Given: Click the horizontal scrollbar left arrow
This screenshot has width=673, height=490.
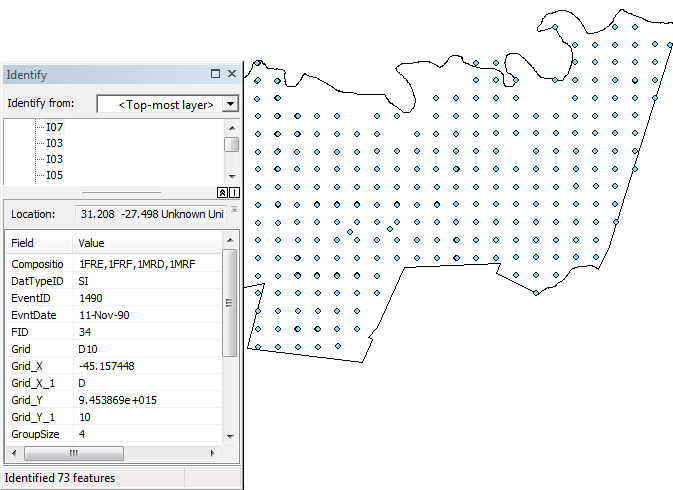Looking at the screenshot, I should point(14,453).
